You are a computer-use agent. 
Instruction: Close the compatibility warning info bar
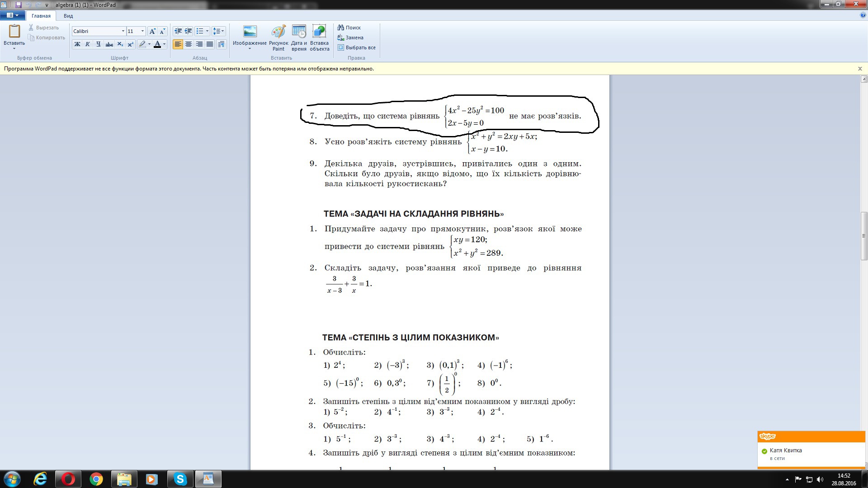[x=860, y=69]
